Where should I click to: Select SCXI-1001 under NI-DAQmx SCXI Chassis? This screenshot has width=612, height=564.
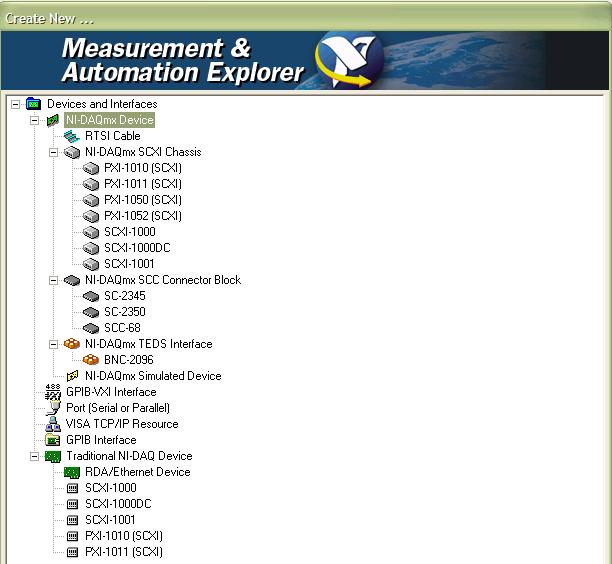click(129, 264)
